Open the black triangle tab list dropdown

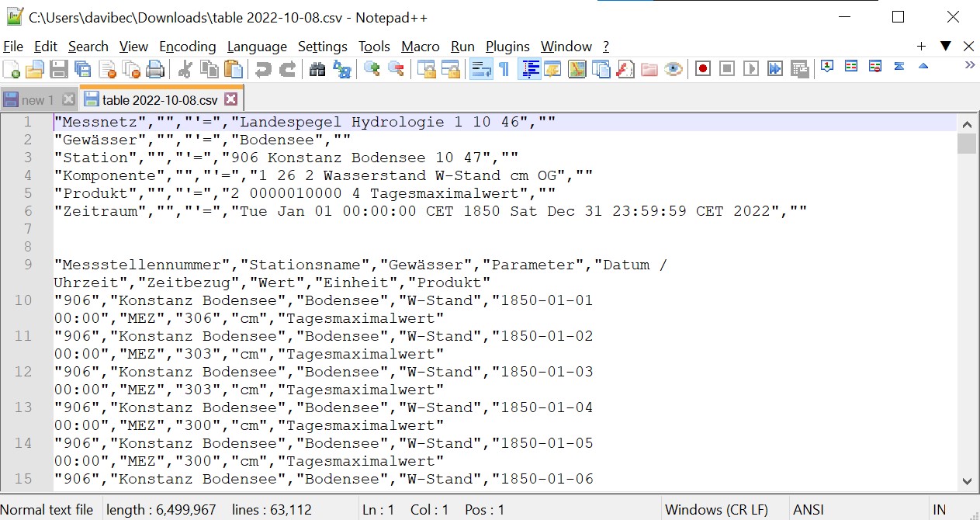coord(945,47)
